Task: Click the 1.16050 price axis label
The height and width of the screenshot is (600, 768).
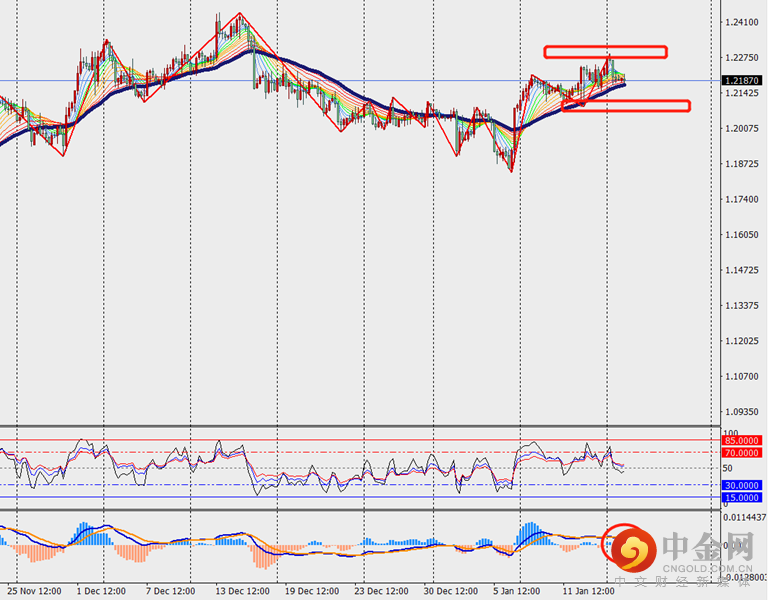Action: click(x=742, y=235)
